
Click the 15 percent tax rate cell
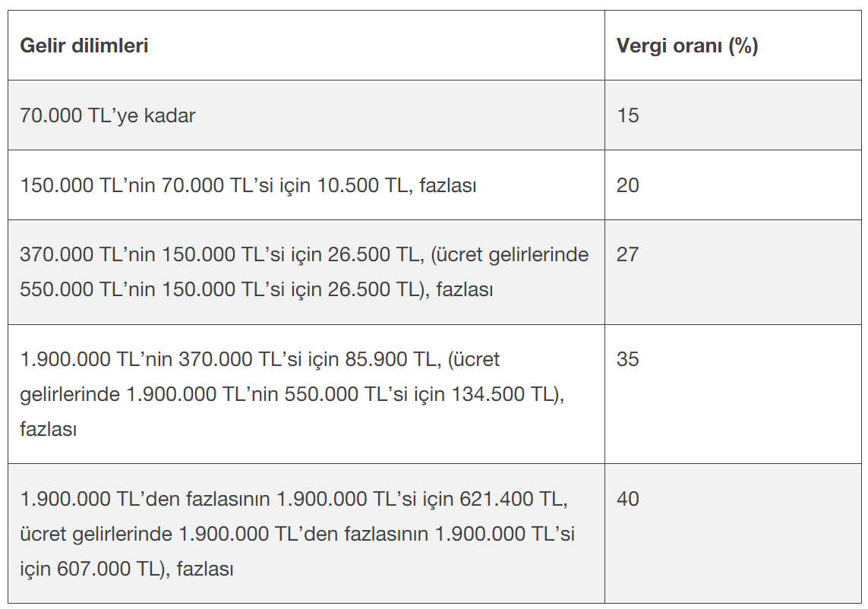[628, 115]
